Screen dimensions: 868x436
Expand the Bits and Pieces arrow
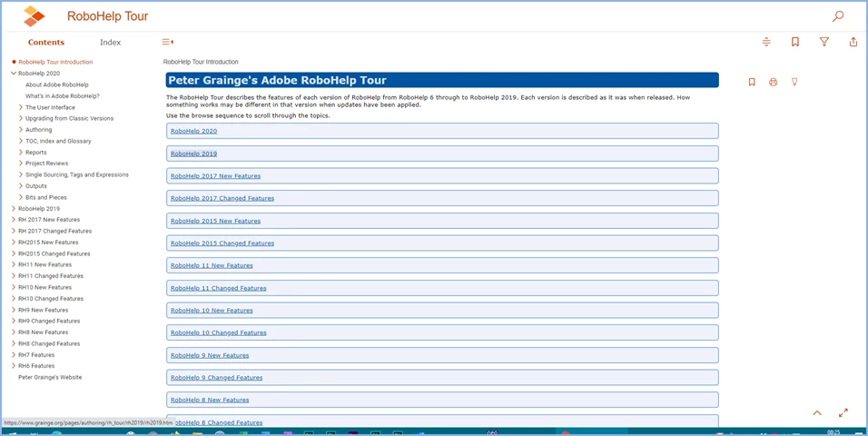tap(21, 197)
